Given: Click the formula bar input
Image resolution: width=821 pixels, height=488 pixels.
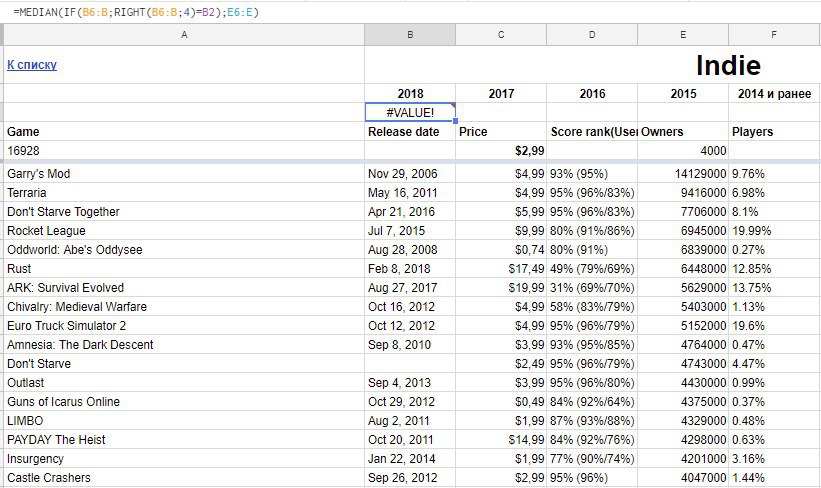Looking at the screenshot, I should pos(410,12).
